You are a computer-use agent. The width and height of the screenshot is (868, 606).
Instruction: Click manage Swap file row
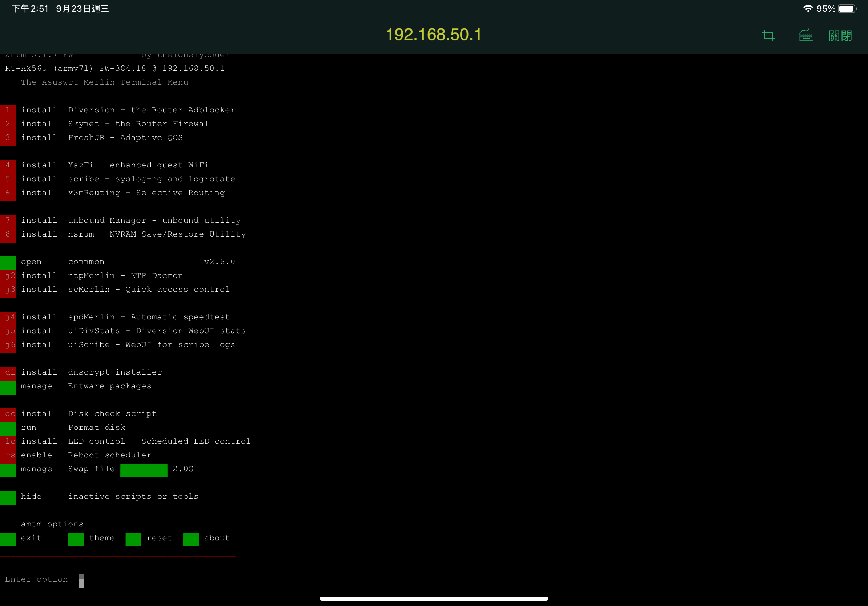tap(97, 469)
